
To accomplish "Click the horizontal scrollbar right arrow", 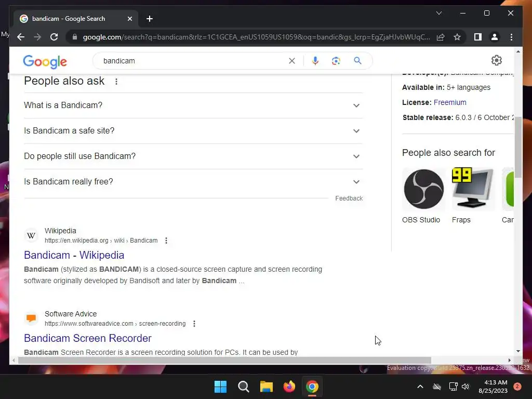I will tap(509, 361).
